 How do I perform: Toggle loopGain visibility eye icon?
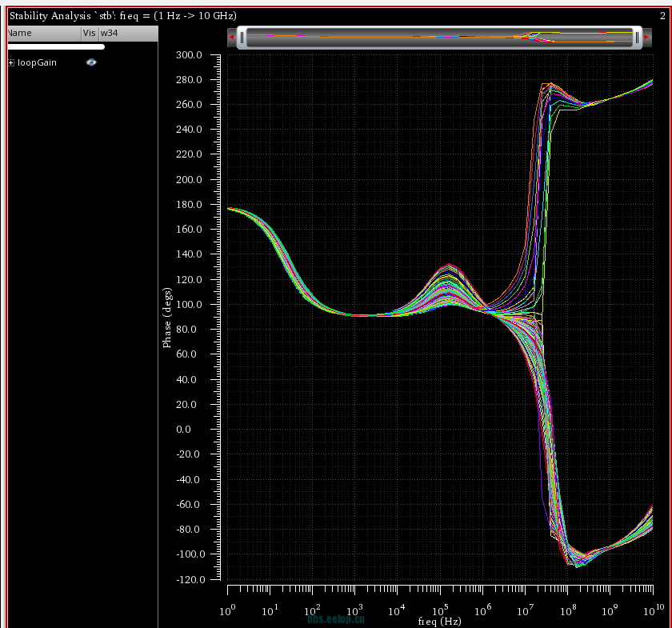[x=91, y=62]
